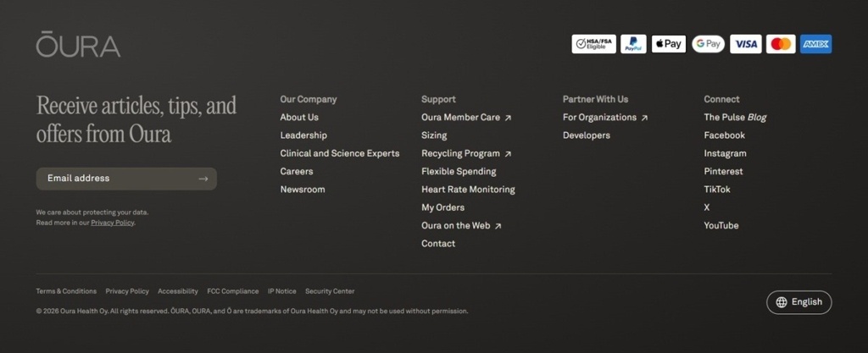Open Terms & Conditions
The width and height of the screenshot is (868, 353).
pos(66,291)
